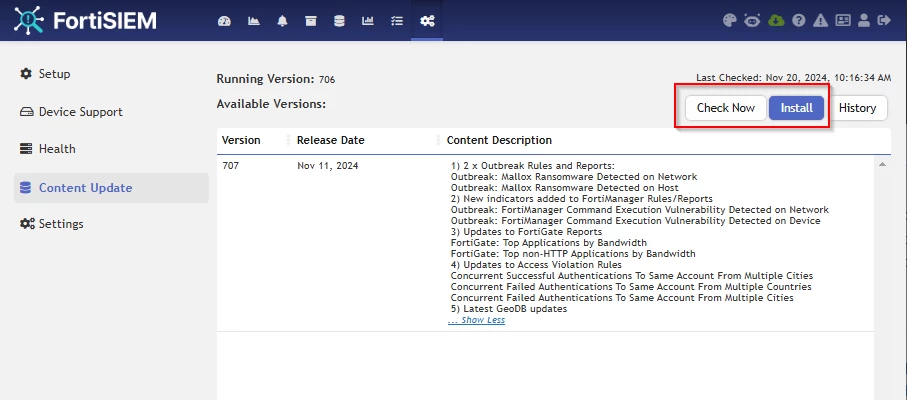Open the Tasks checklist icon
This screenshot has width=907, height=400.
[397, 21]
